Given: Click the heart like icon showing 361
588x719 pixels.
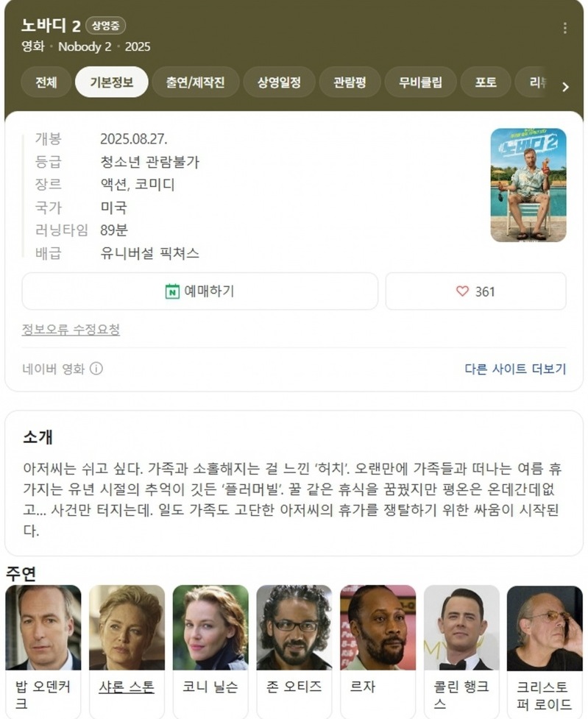Looking at the screenshot, I should click(x=462, y=291).
